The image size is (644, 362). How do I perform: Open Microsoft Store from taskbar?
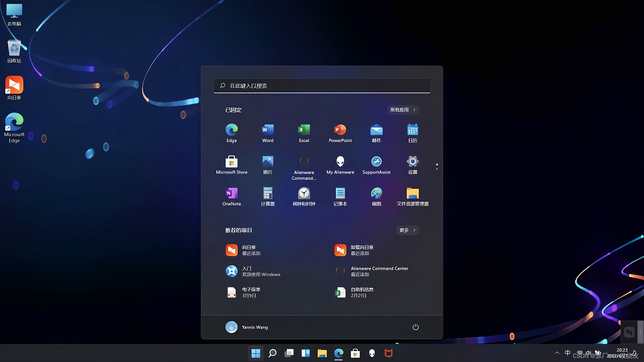(x=355, y=353)
